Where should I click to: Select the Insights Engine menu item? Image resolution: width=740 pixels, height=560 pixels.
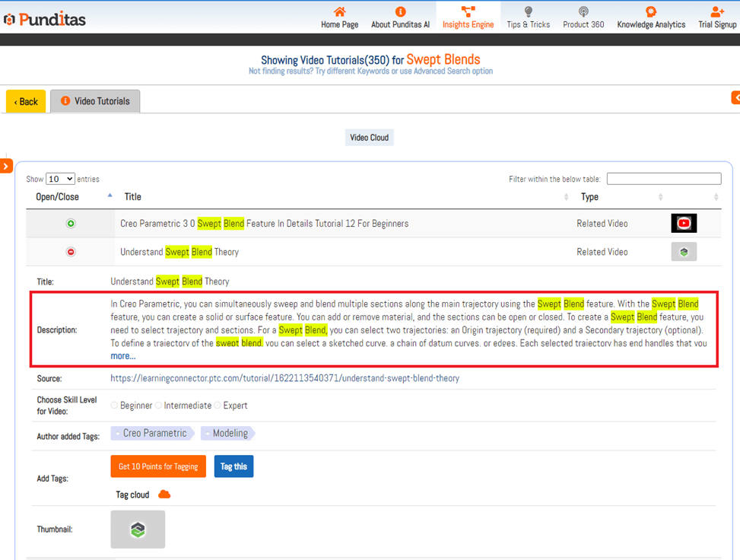468,17
